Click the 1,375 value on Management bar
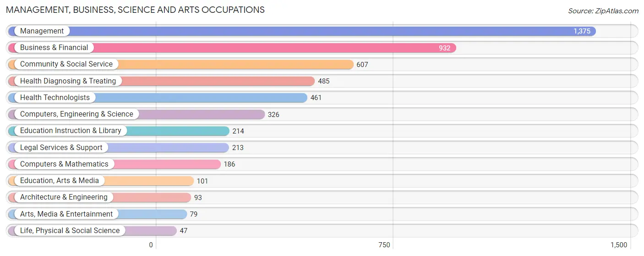644x256 pixels. click(x=582, y=31)
